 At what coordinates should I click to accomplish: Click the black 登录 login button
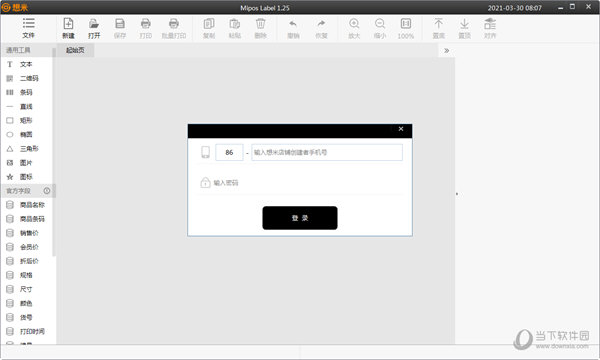pos(300,218)
